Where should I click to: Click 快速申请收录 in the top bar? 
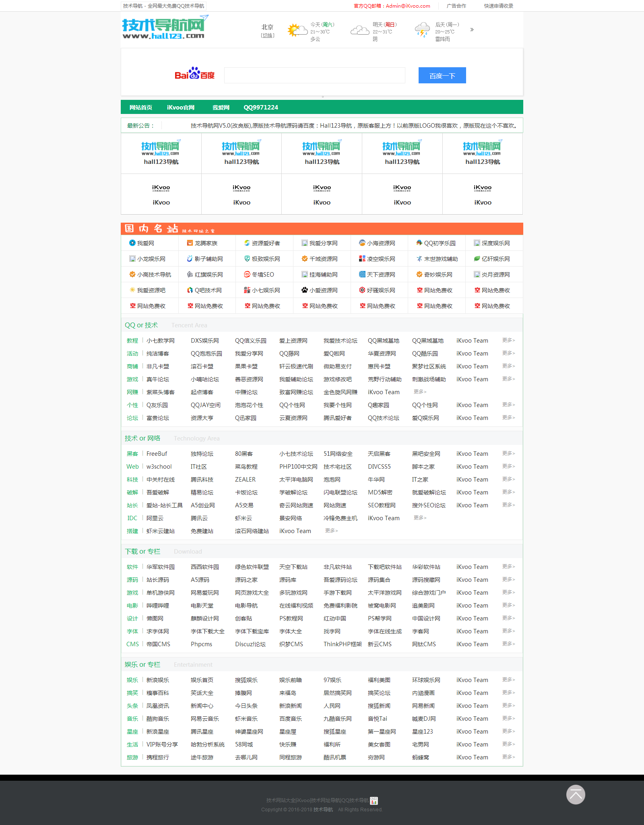tap(498, 6)
